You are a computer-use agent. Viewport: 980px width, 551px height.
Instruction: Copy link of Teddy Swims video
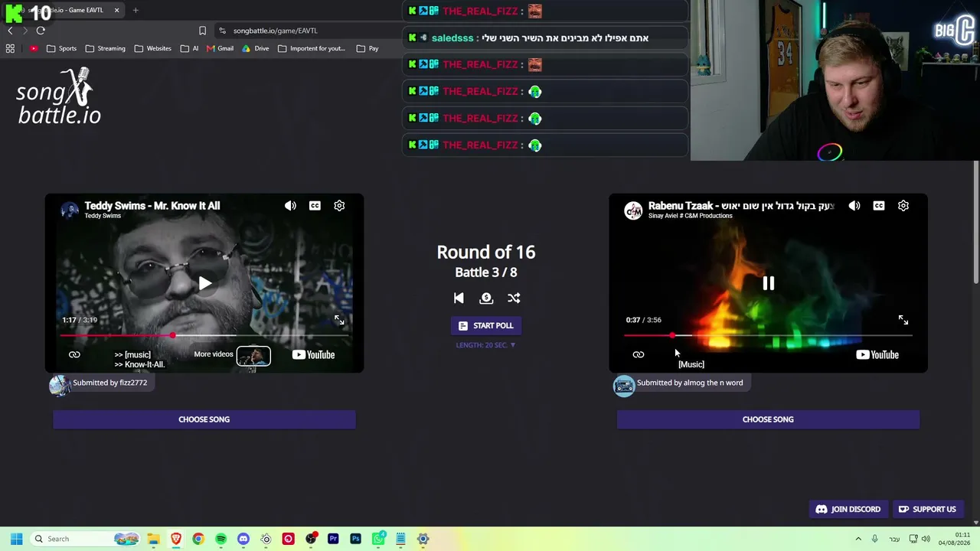click(x=74, y=354)
